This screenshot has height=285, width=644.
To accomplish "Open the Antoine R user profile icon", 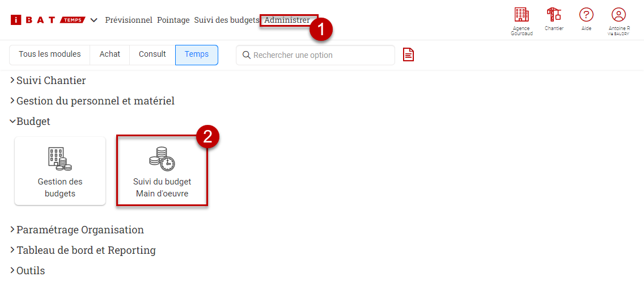I will (x=618, y=15).
